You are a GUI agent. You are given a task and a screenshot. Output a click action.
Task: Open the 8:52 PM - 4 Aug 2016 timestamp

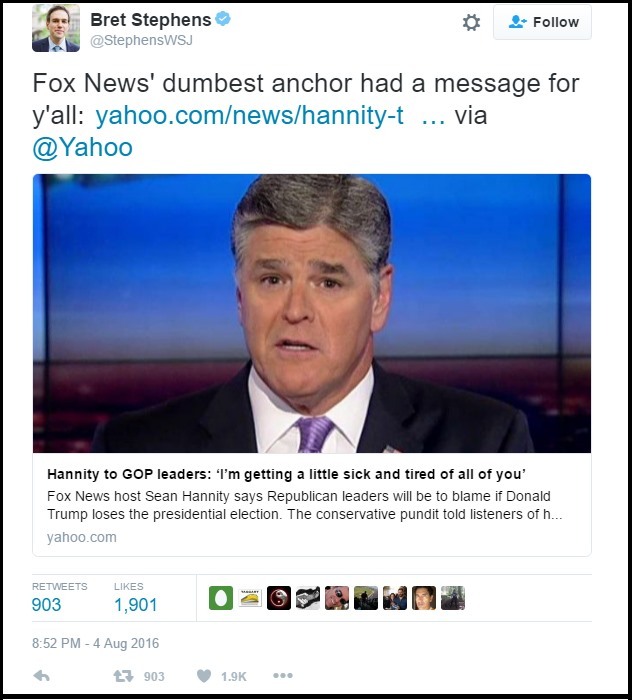coord(96,643)
